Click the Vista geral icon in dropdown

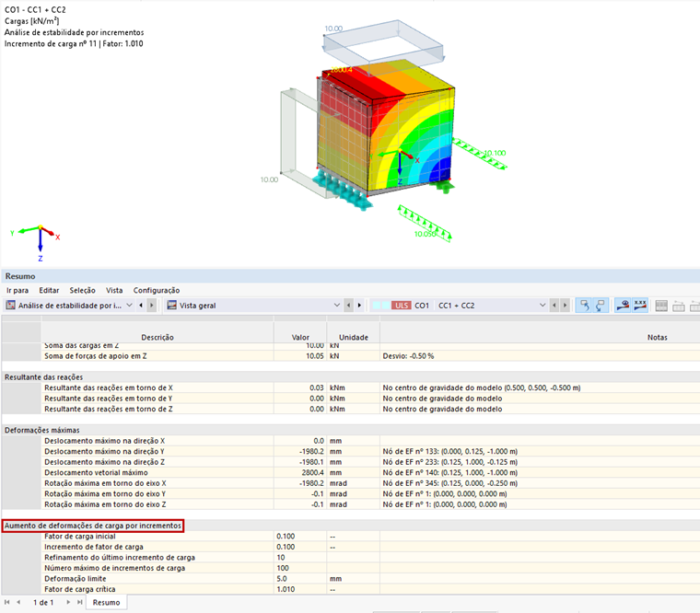pyautogui.click(x=172, y=306)
